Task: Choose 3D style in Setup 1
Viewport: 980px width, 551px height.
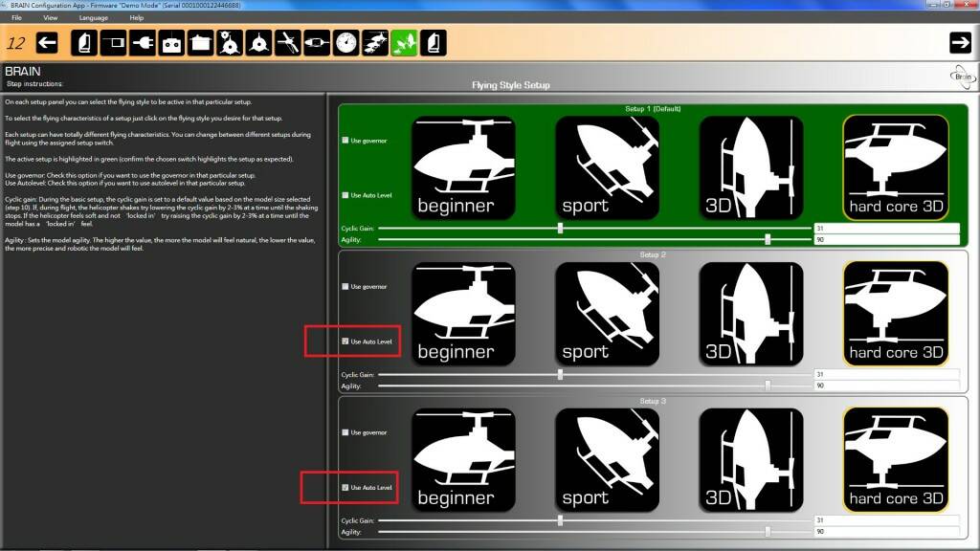Action: click(750, 167)
